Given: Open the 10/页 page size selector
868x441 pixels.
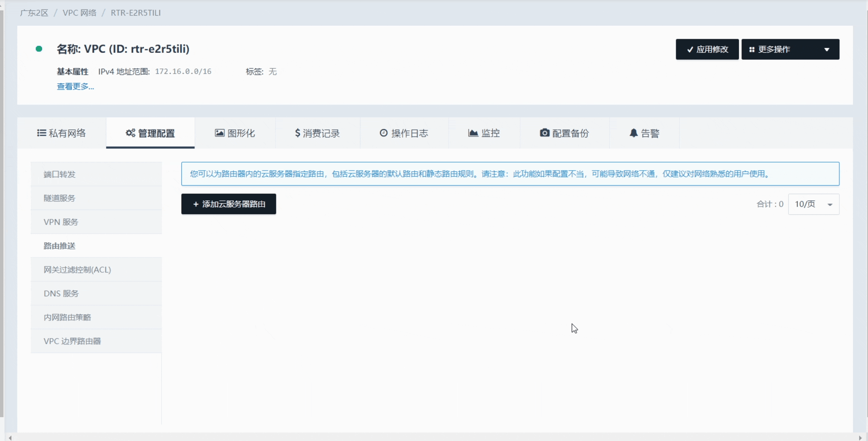Looking at the screenshot, I should click(814, 204).
